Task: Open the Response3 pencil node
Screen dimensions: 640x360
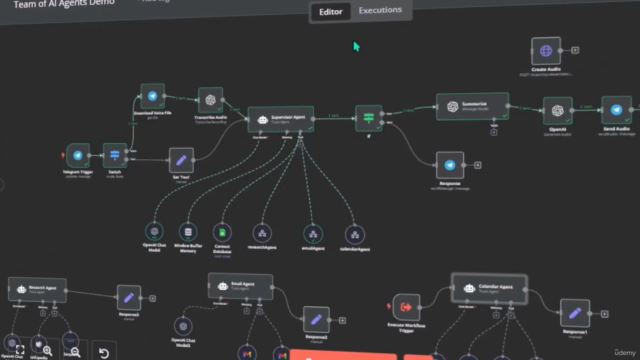Action: coord(129,298)
